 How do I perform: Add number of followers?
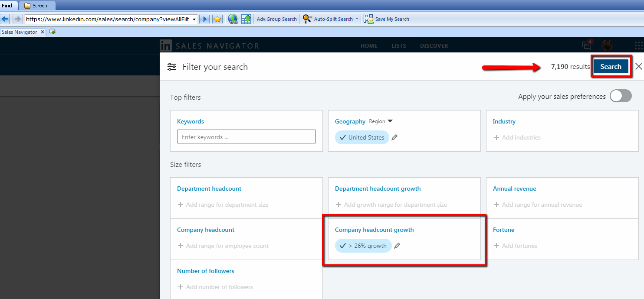(x=215, y=287)
